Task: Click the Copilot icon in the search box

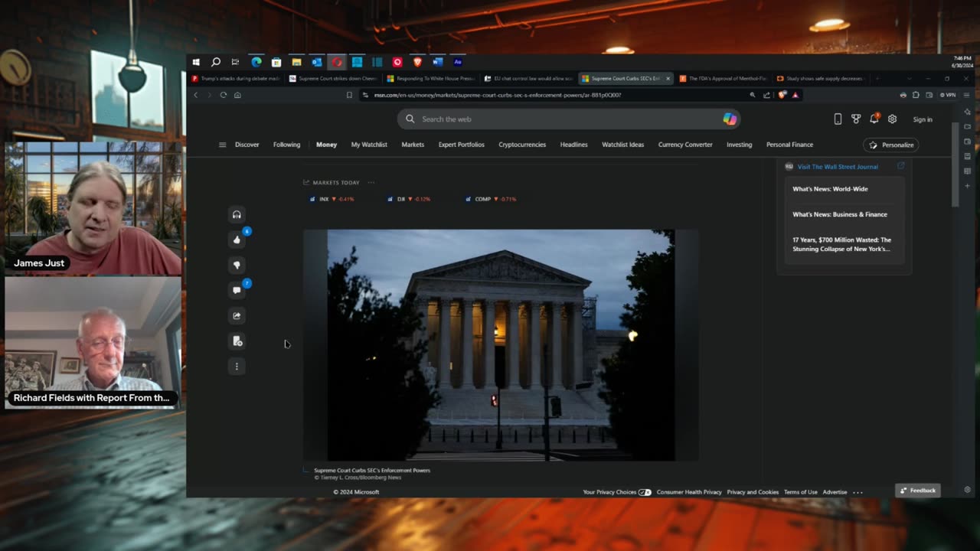Action: tap(730, 119)
